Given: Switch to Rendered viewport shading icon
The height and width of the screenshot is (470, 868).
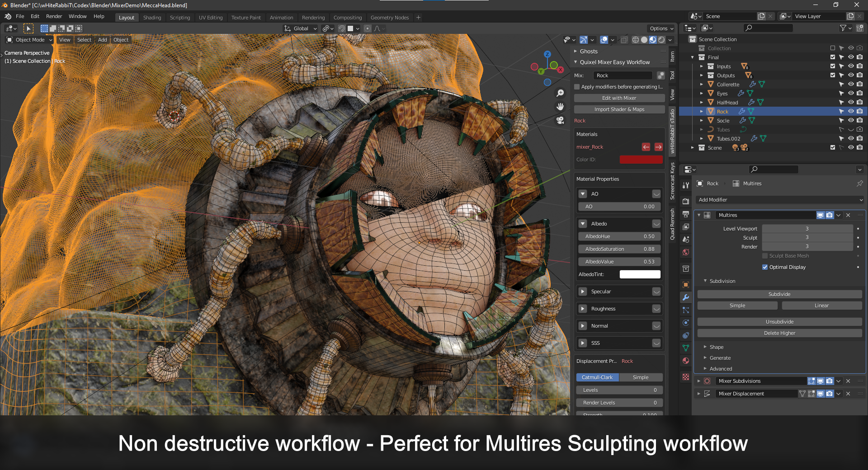Looking at the screenshot, I should click(660, 40).
